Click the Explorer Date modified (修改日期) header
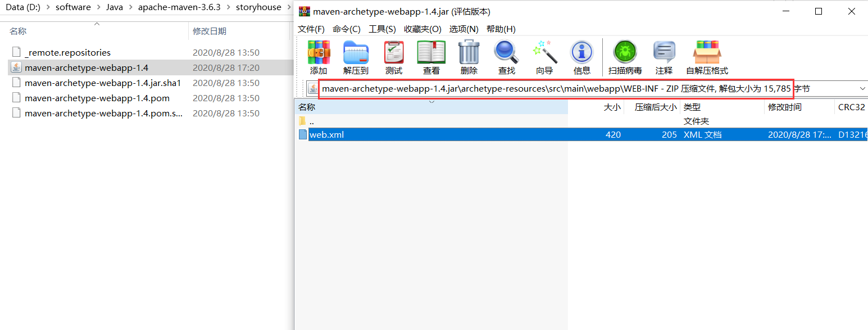The image size is (868, 330). 239,31
